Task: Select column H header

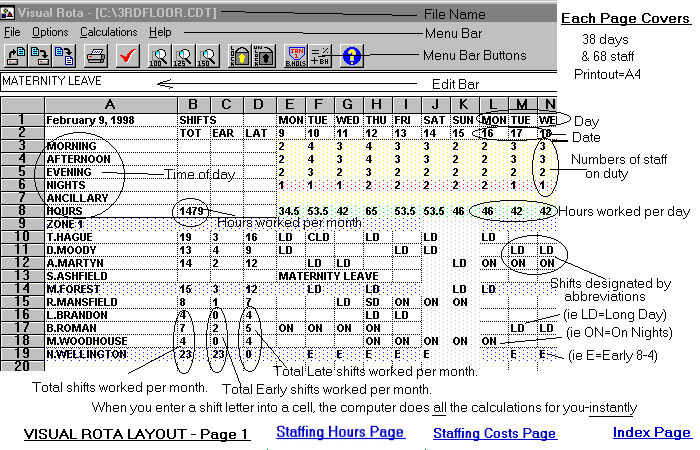Action: point(377,105)
